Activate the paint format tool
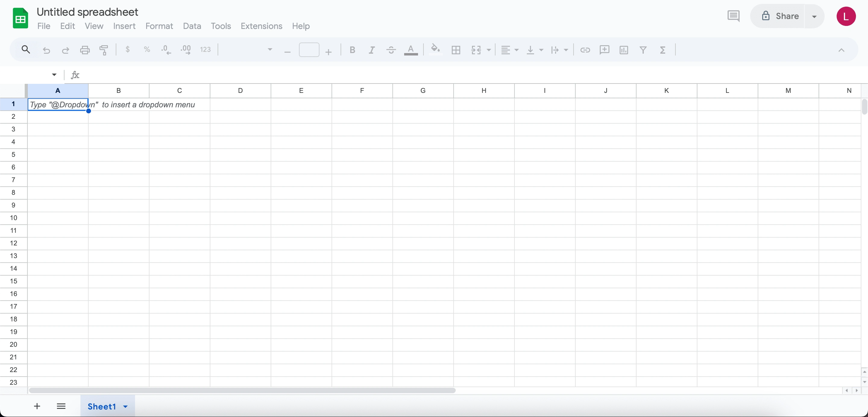 click(104, 50)
